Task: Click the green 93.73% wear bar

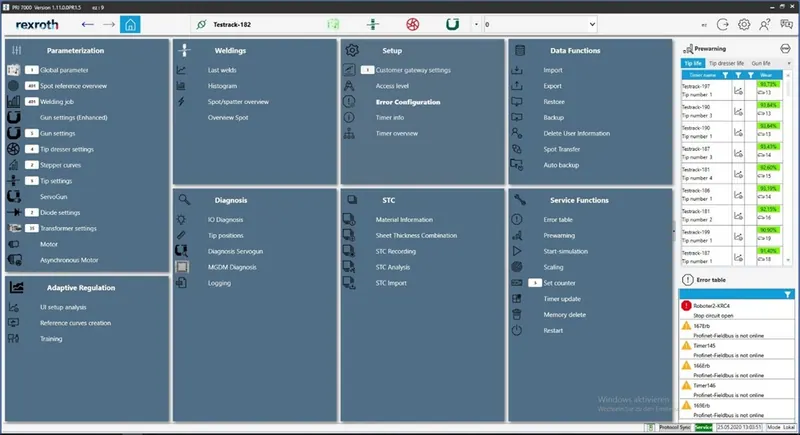Action: 768,84
